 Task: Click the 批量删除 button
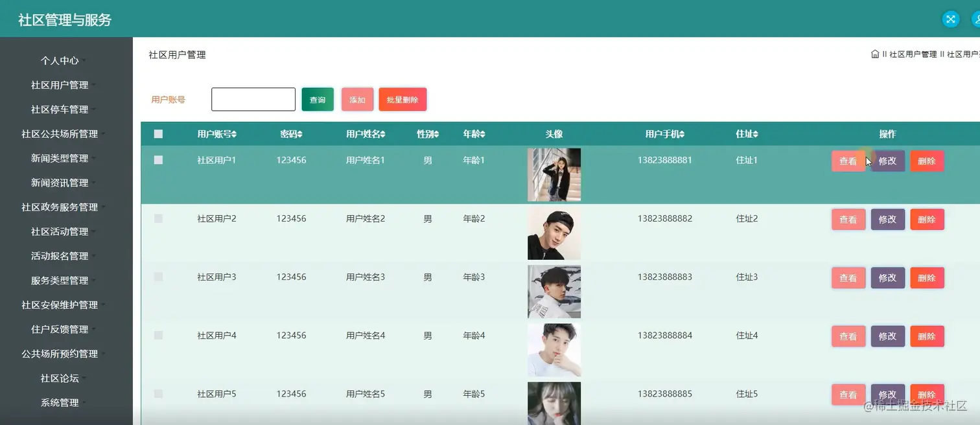tap(402, 99)
